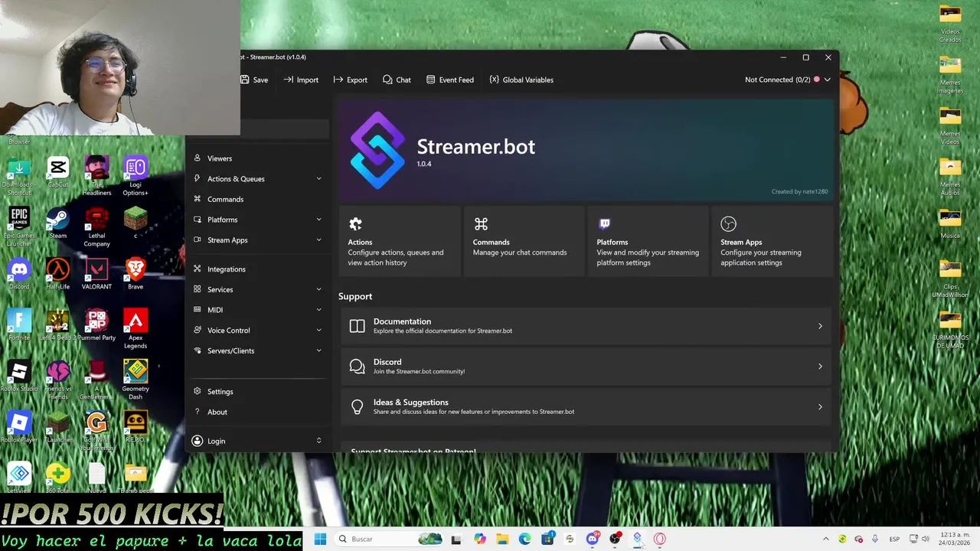Show hidden system tray icons

825,539
